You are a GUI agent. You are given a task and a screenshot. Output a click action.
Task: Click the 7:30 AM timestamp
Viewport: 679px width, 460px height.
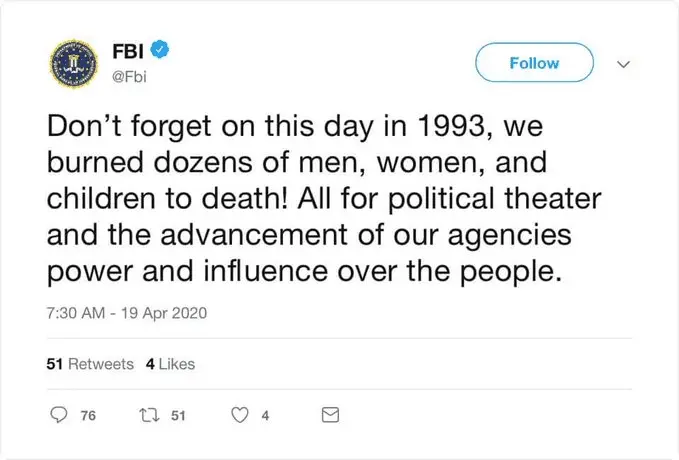tap(77, 313)
